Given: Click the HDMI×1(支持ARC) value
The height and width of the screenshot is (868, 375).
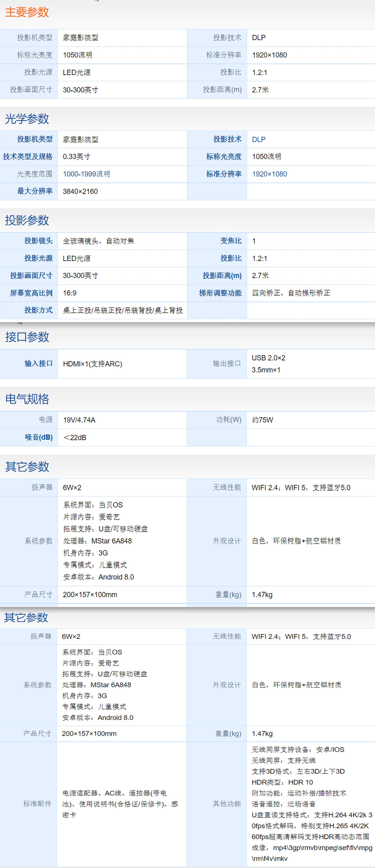Looking at the screenshot, I should click(x=92, y=364).
